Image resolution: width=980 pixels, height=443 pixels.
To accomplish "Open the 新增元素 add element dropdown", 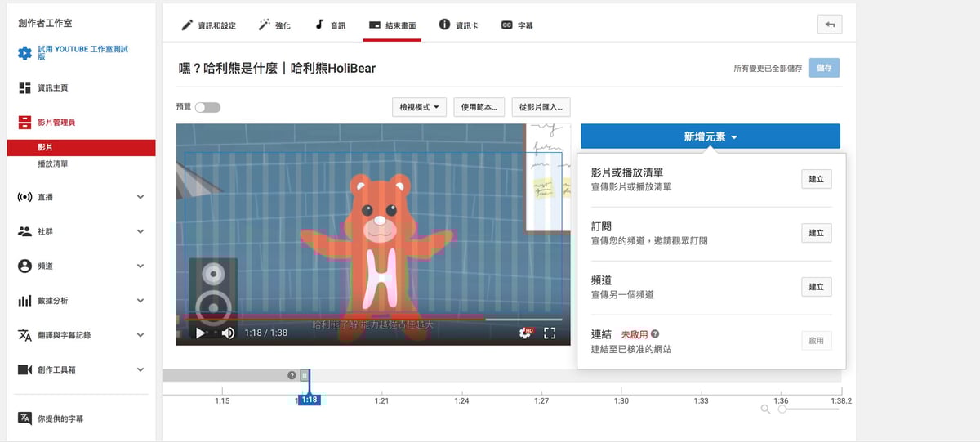I will (710, 136).
